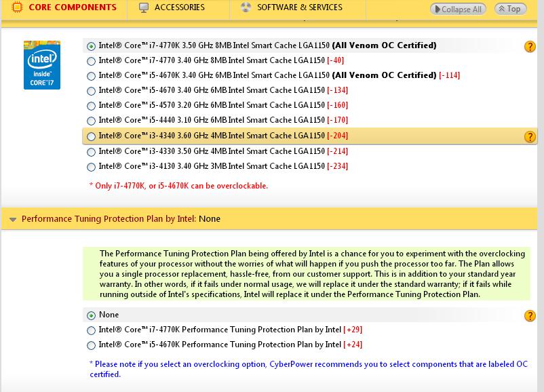544x392 pixels.
Task: Click the [-160] price difference
Action: point(338,105)
